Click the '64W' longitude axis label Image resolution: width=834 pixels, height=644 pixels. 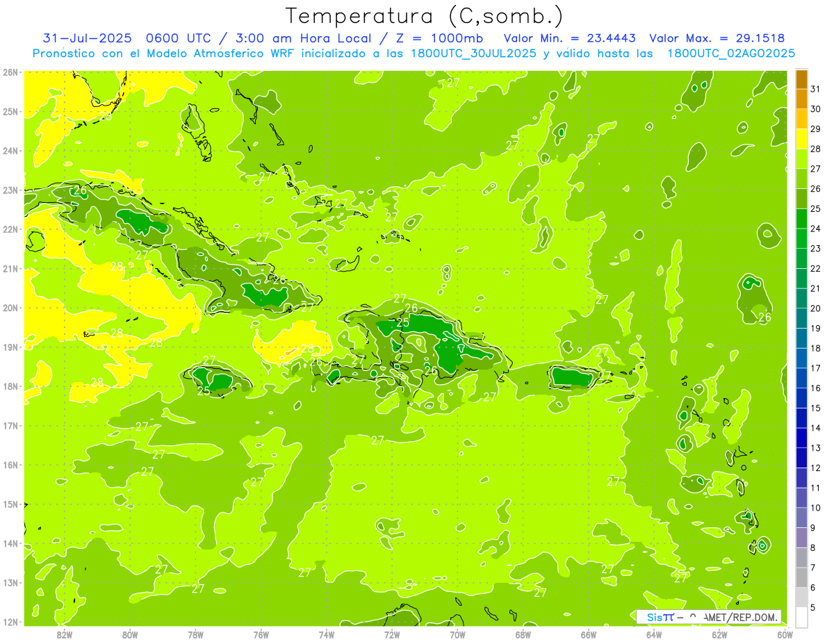coord(654,634)
